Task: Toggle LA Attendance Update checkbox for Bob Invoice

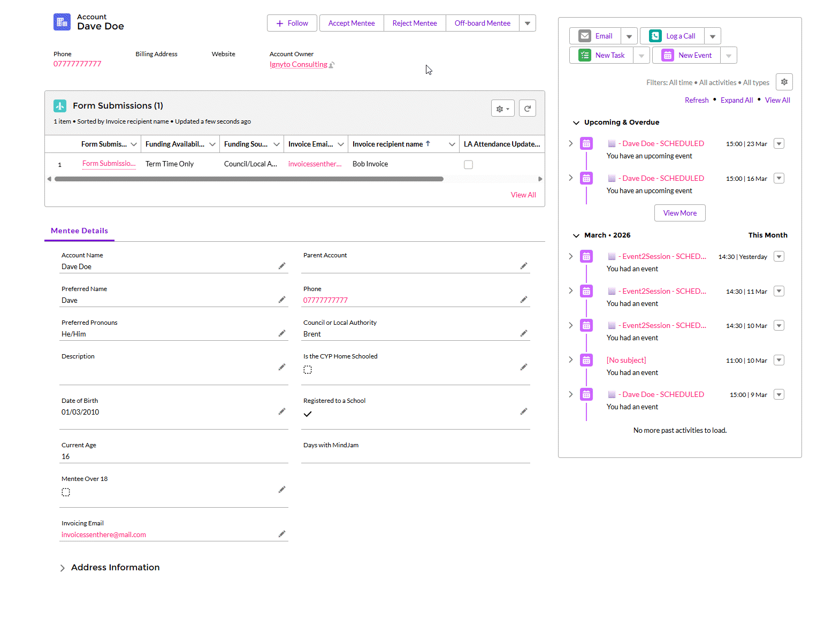Action: click(x=469, y=165)
